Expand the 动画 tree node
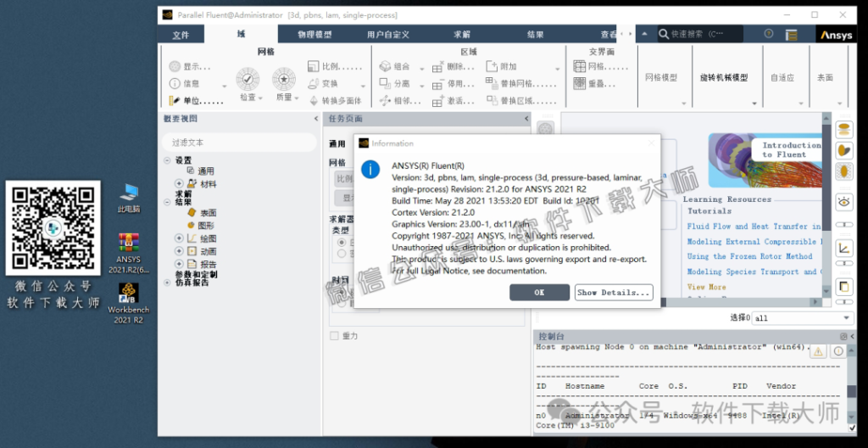The image size is (868, 448). click(179, 250)
